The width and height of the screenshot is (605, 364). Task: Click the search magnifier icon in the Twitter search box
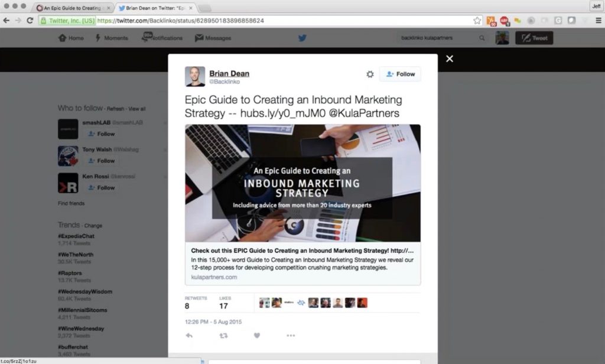pos(482,38)
